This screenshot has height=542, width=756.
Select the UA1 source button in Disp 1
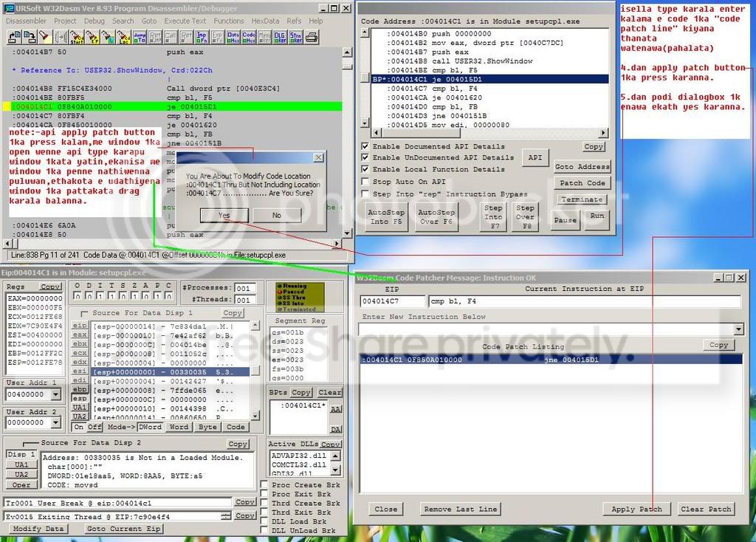point(80,408)
